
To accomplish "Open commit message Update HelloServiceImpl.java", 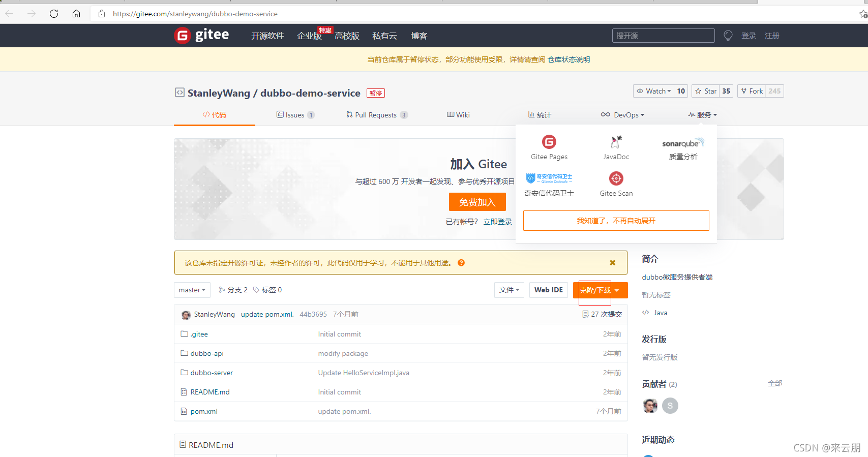I will tap(364, 373).
